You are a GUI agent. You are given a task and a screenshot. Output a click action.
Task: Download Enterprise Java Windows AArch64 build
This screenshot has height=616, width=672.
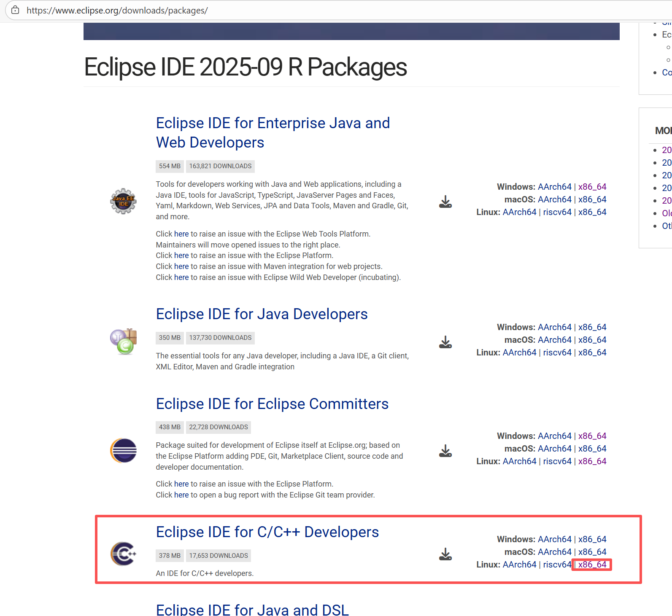click(x=554, y=187)
